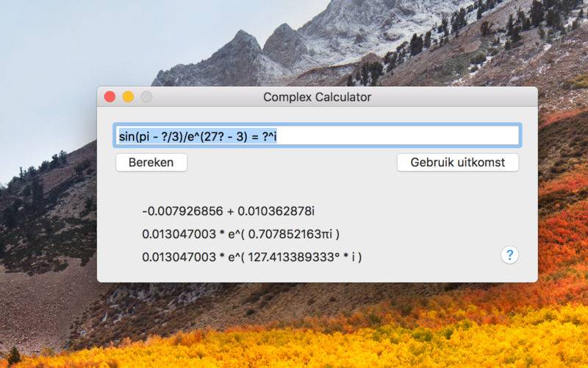
Task: Open help with the question mark icon
Action: (x=509, y=255)
